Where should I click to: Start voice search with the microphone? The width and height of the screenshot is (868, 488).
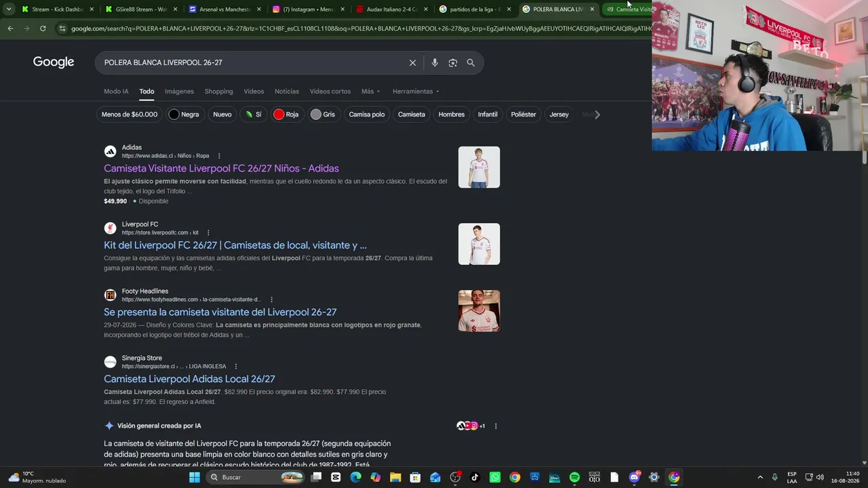click(435, 63)
